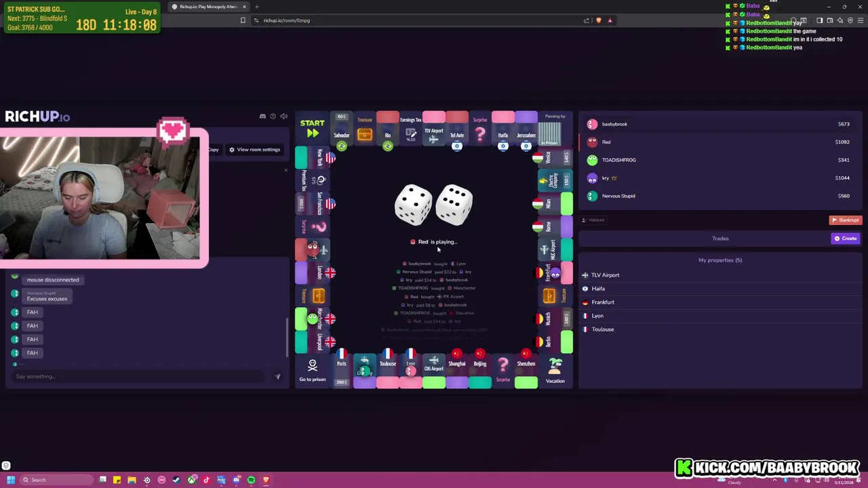Click player baabybrook in the player list
This screenshot has width=868, height=488.
720,124
